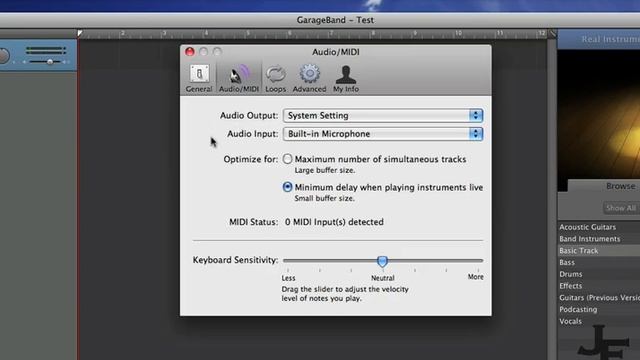Switch to the Browse tab

(x=620, y=186)
